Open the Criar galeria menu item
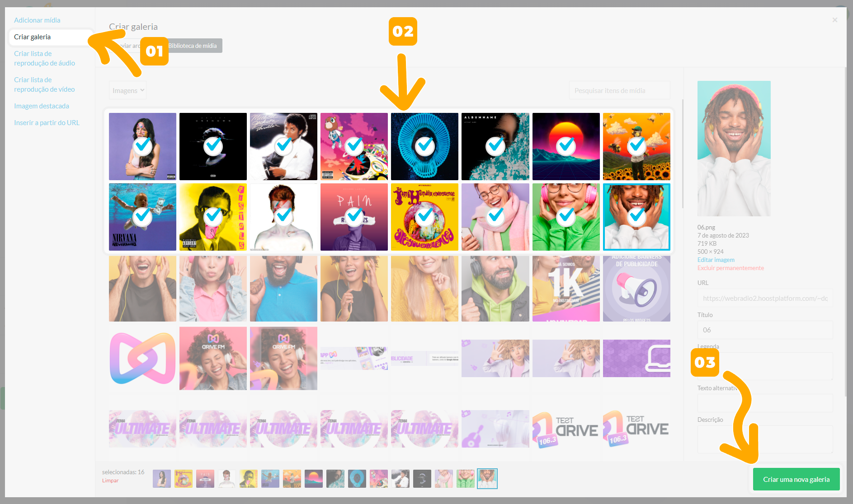 click(33, 37)
